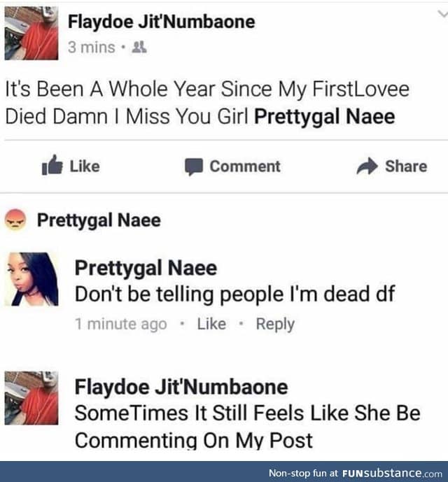Click the friends audience icon beside 3 mins
This screenshot has width=448, height=482.
point(139,48)
